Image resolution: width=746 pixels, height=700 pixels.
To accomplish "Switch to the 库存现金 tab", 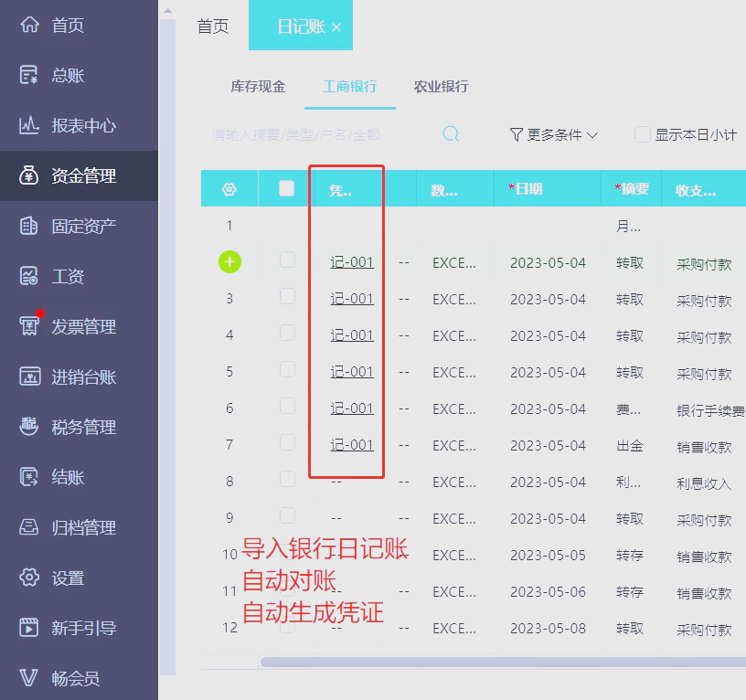I will pos(259,88).
